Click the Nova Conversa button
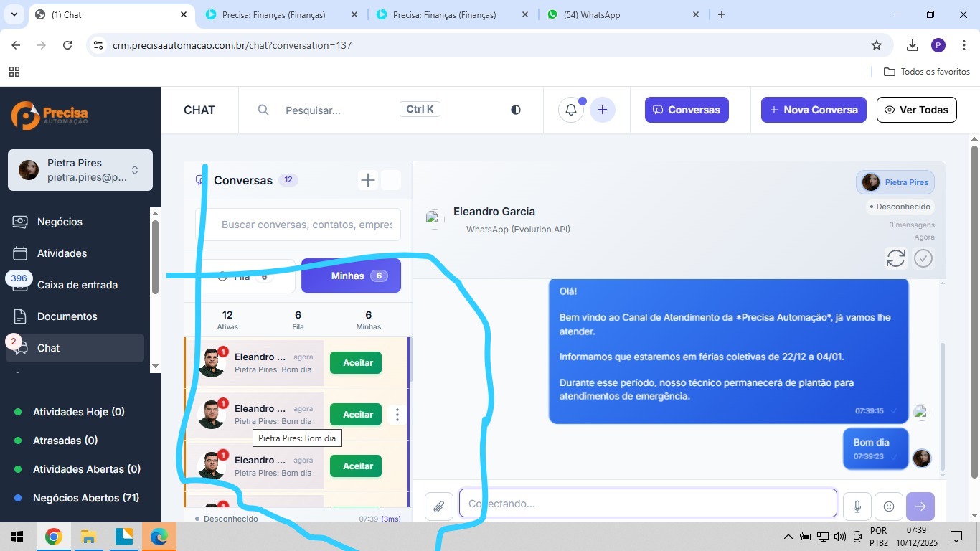 point(814,110)
